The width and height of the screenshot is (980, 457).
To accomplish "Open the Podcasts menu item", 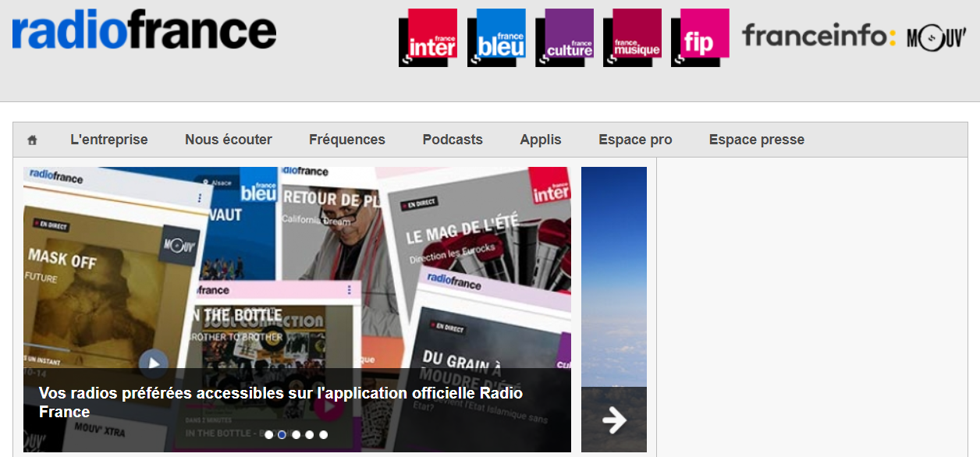I will 453,140.
